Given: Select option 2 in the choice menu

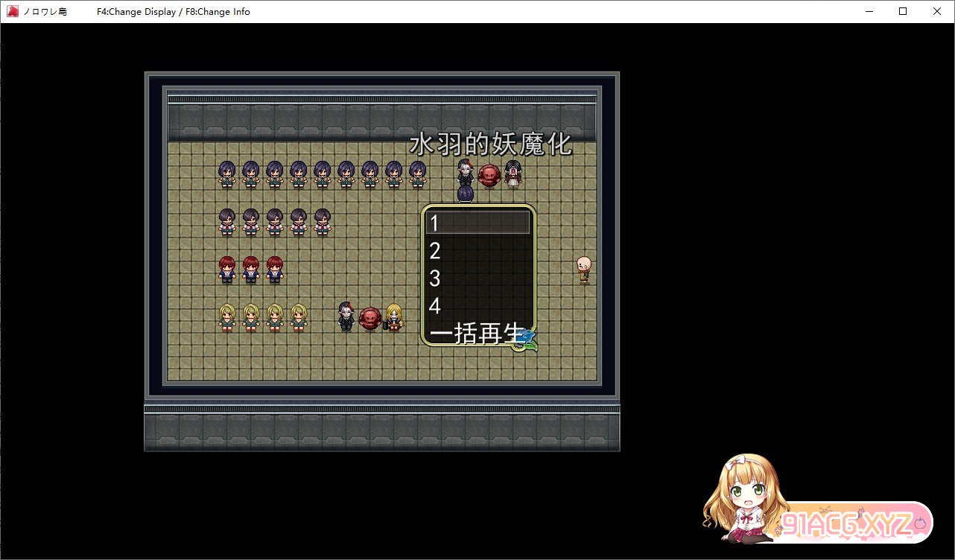Looking at the screenshot, I should point(477,250).
